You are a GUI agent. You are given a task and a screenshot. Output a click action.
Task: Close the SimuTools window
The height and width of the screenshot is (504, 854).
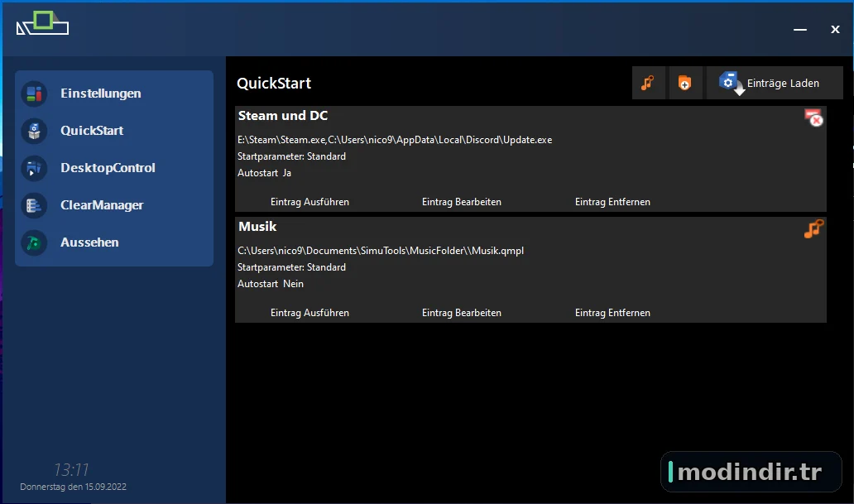[835, 30]
